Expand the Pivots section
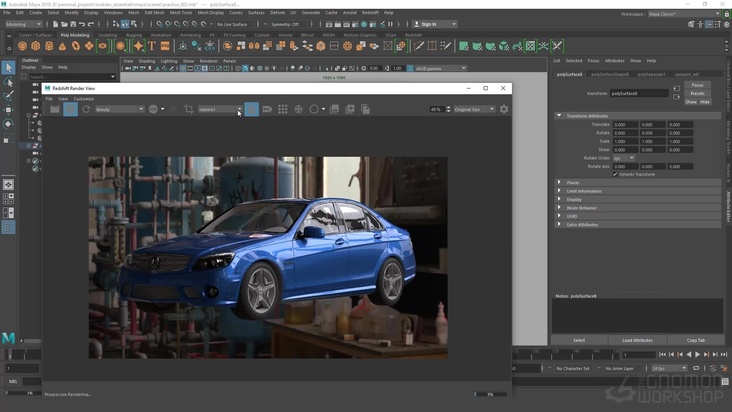 559,182
